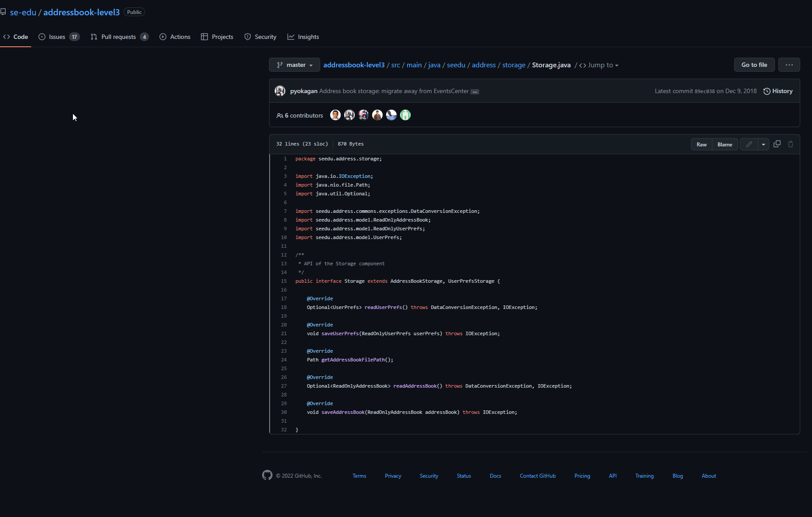This screenshot has width=812, height=517.
Task: Go to the main breadcrumb folder
Action: click(414, 65)
